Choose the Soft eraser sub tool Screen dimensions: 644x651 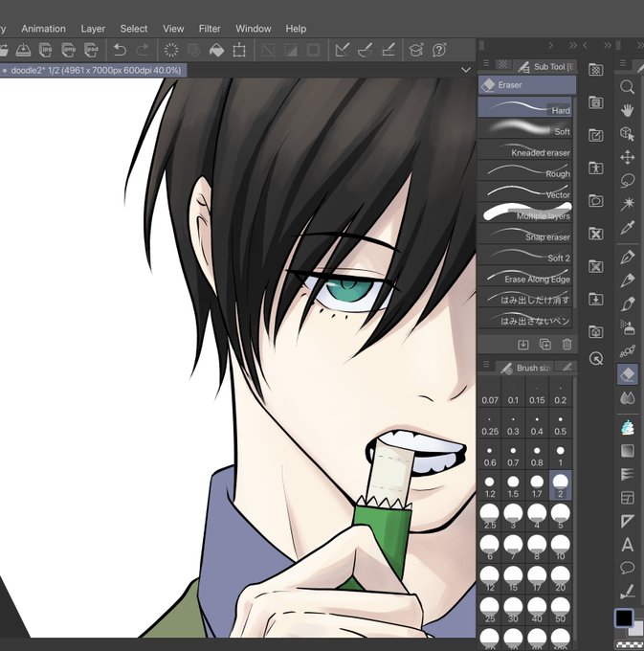(x=525, y=128)
